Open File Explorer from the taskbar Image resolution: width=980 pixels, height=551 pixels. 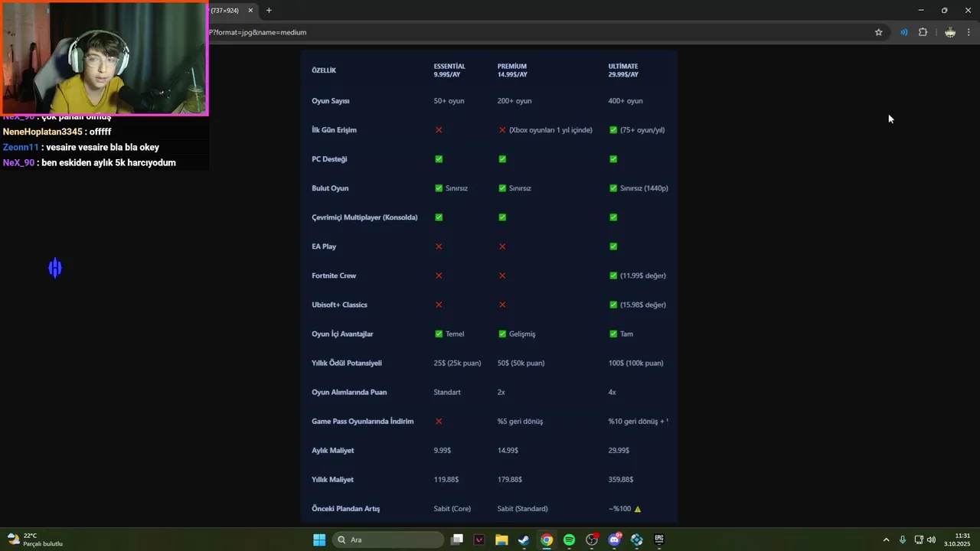tap(501, 540)
